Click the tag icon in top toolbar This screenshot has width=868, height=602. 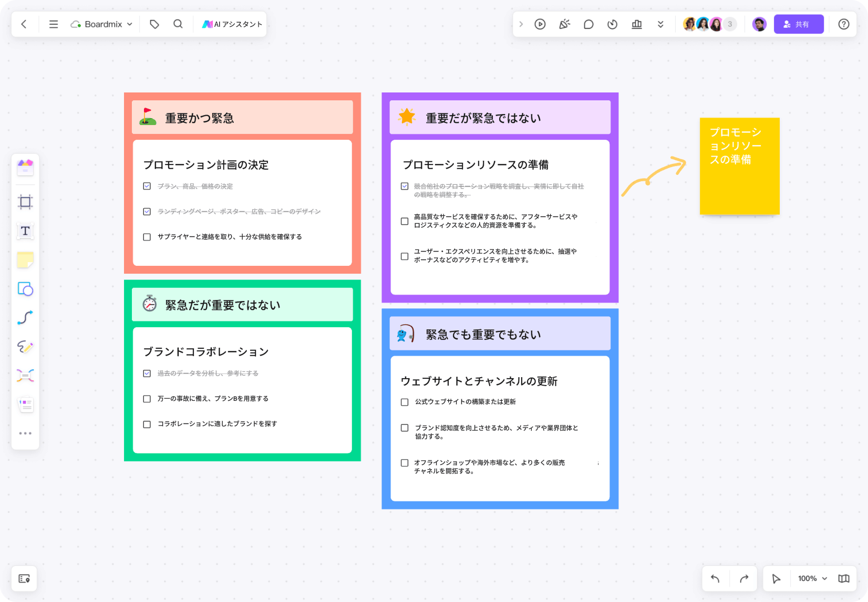154,24
